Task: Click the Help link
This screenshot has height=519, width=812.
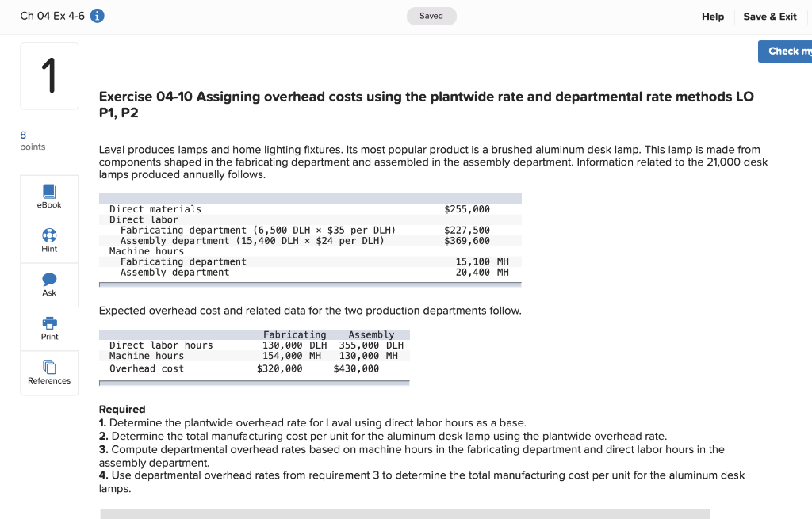Action: point(713,17)
